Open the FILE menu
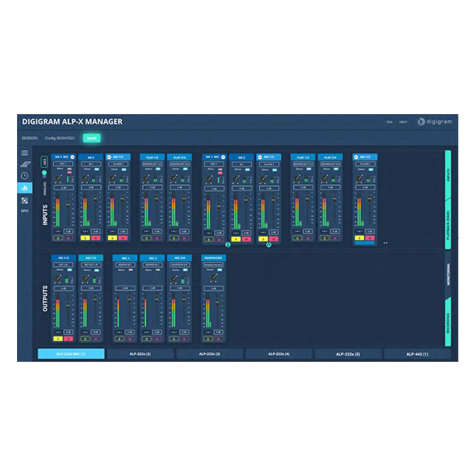476x476 pixels. pyautogui.click(x=389, y=122)
